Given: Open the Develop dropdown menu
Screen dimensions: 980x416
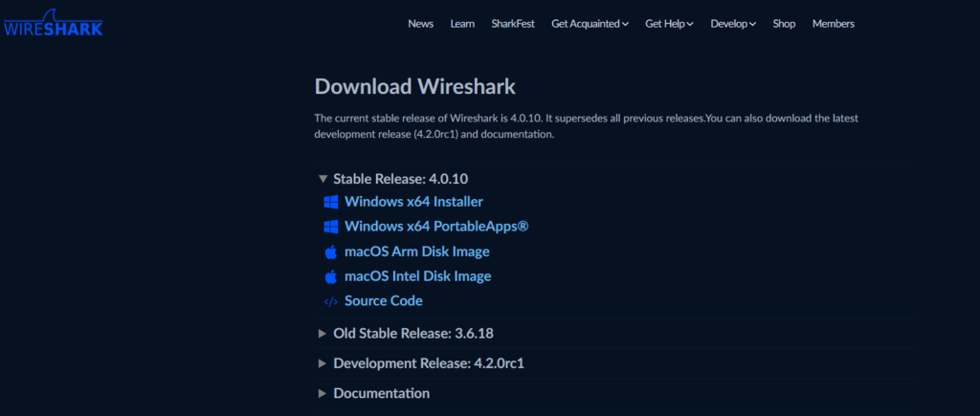Looking at the screenshot, I should 733,24.
